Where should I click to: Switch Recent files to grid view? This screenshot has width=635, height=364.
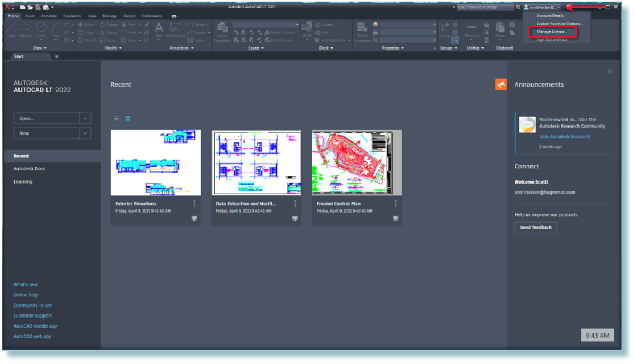(x=127, y=118)
